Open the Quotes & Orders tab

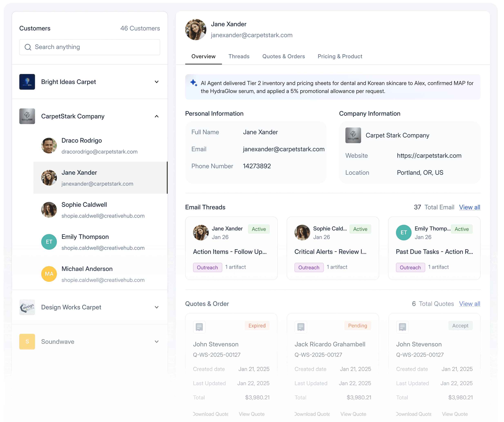tap(284, 56)
